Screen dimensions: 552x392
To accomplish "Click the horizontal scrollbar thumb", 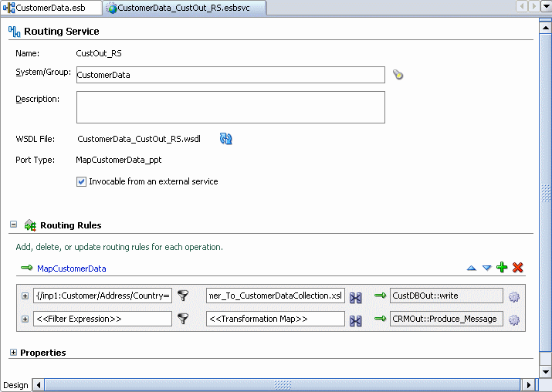I will [283, 385].
